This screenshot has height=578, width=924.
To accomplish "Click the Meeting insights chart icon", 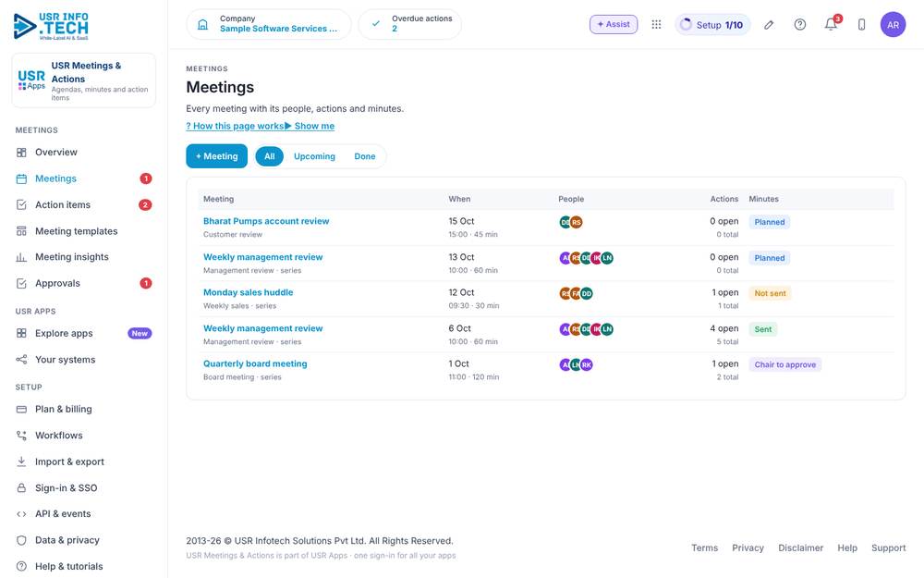I will pos(21,257).
